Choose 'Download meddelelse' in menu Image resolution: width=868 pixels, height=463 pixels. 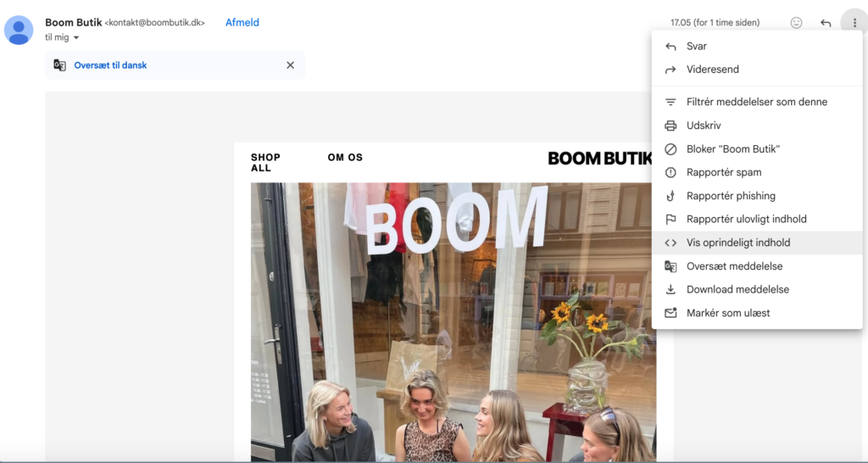click(757, 289)
